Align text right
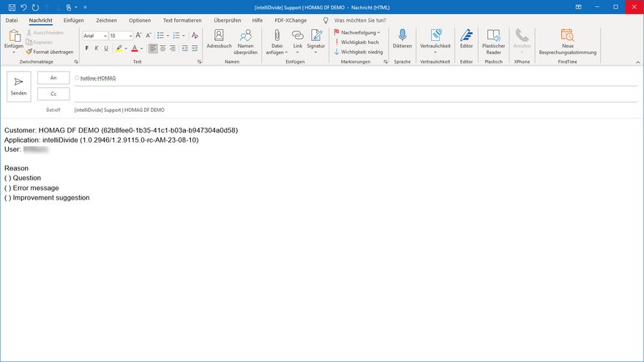 tap(173, 48)
